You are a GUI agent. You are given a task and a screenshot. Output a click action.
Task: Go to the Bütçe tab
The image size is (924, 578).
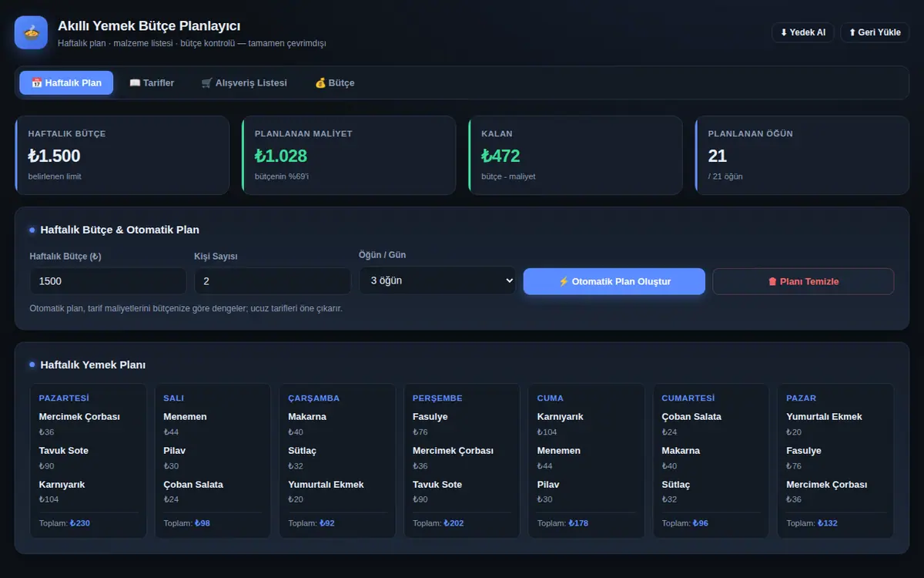coord(335,82)
